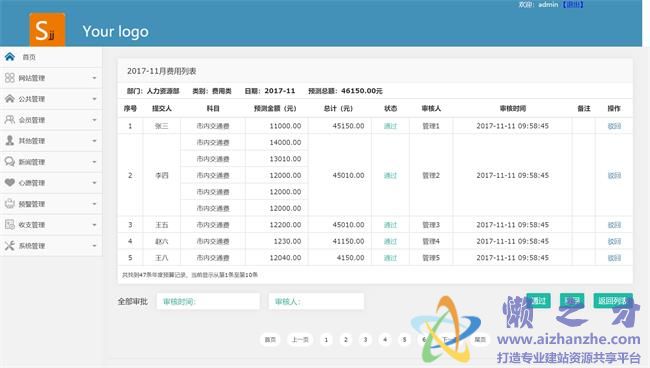Screen dimensions: 650x368
Task: Open the 公共管理 sidebar menu
Action: (x=51, y=99)
